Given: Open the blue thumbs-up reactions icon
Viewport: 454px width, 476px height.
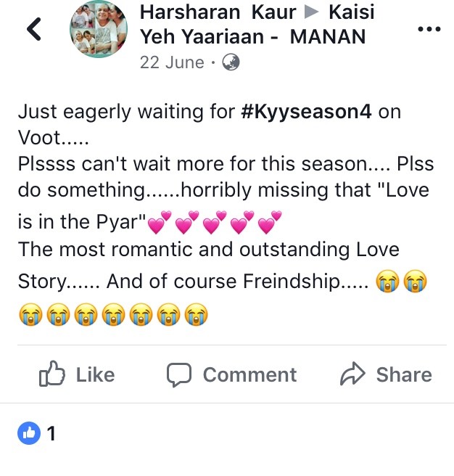Looking at the screenshot, I should 29,433.
